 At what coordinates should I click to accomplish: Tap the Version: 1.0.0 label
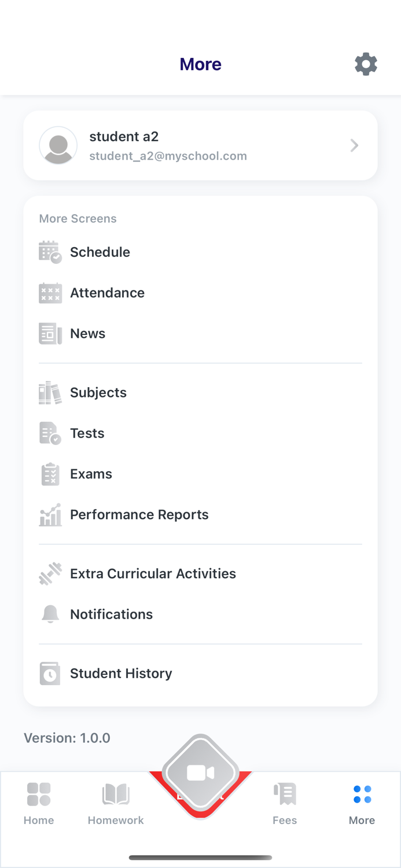[x=67, y=738]
